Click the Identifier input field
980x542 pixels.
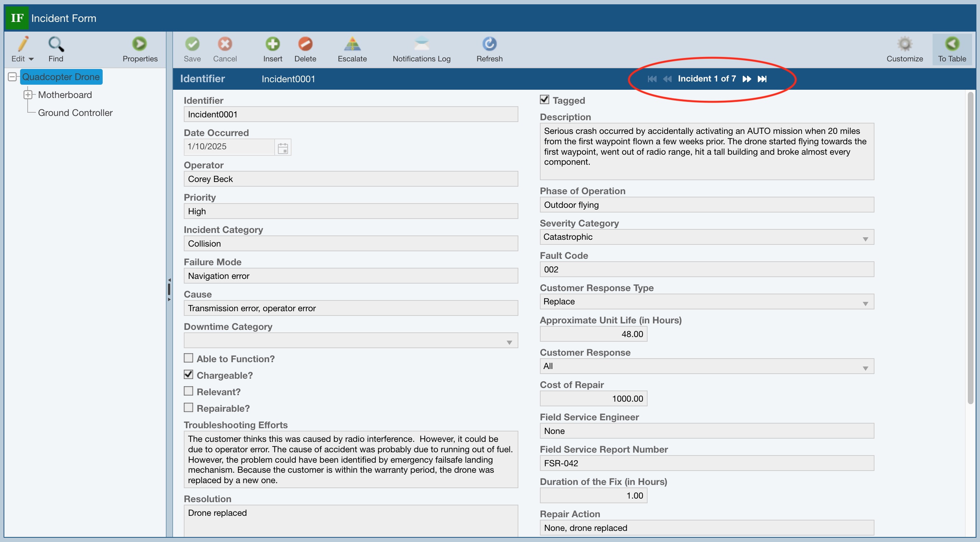click(350, 114)
